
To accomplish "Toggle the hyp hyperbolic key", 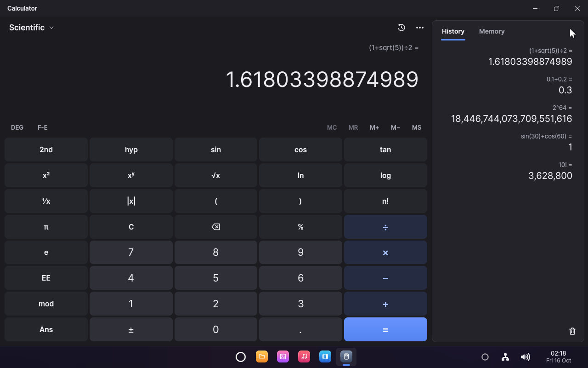I will pyautogui.click(x=131, y=149).
